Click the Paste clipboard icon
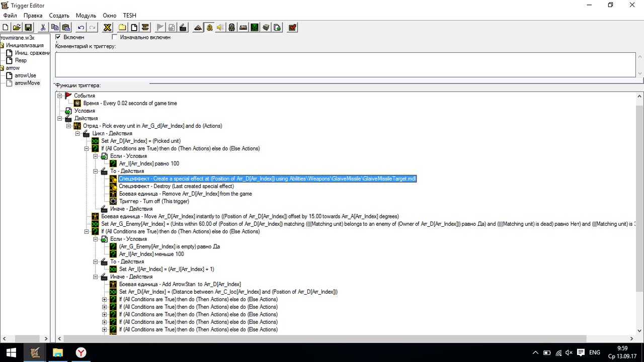The width and height of the screenshot is (644, 362). pos(65,27)
